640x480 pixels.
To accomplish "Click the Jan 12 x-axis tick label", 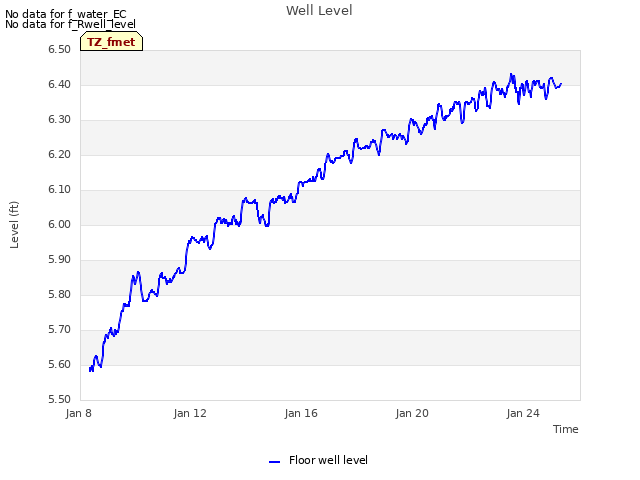I will (190, 413).
